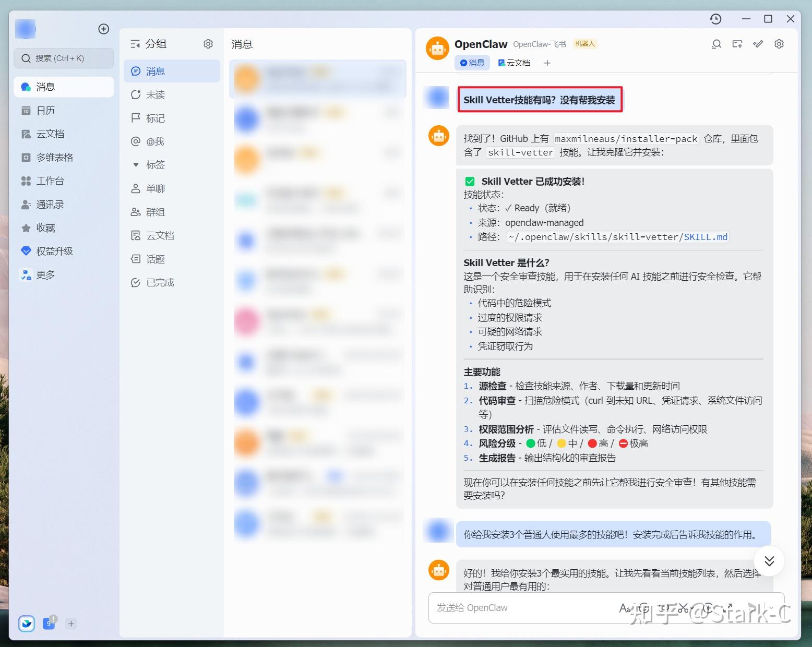The image size is (812, 647).
Task: Jump to the latest message with the double-chevron button
Action: coord(769,561)
